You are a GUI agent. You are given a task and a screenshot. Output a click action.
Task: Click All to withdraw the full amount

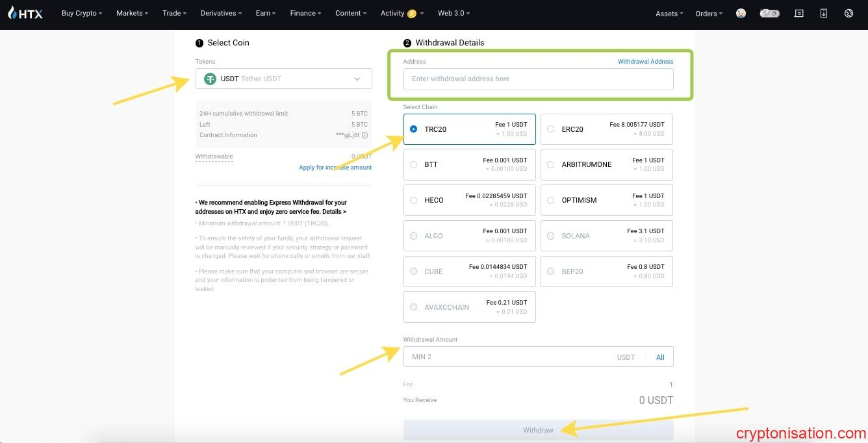click(x=660, y=357)
